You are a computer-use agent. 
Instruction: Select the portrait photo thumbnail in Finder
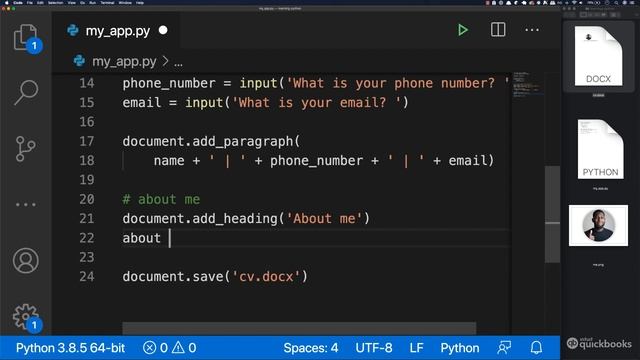coord(598,225)
